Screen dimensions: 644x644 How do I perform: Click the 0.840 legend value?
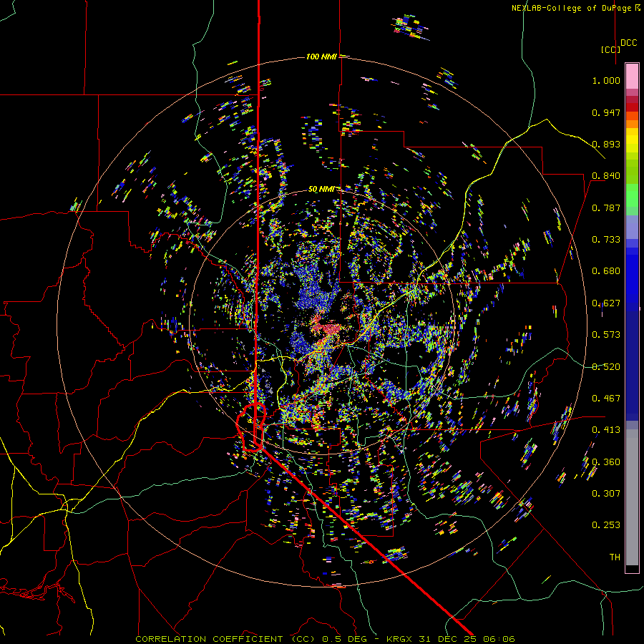606,176
